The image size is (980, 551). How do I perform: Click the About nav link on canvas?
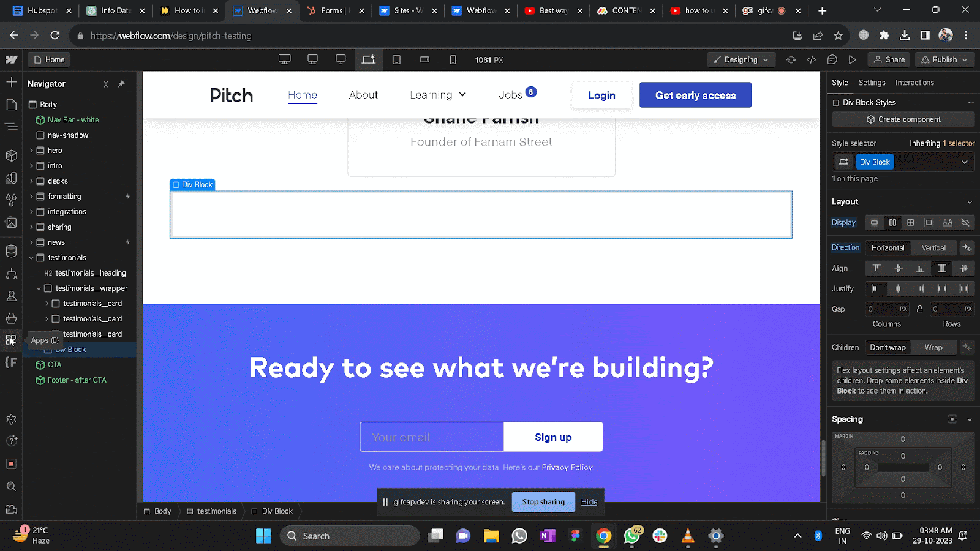tap(363, 95)
